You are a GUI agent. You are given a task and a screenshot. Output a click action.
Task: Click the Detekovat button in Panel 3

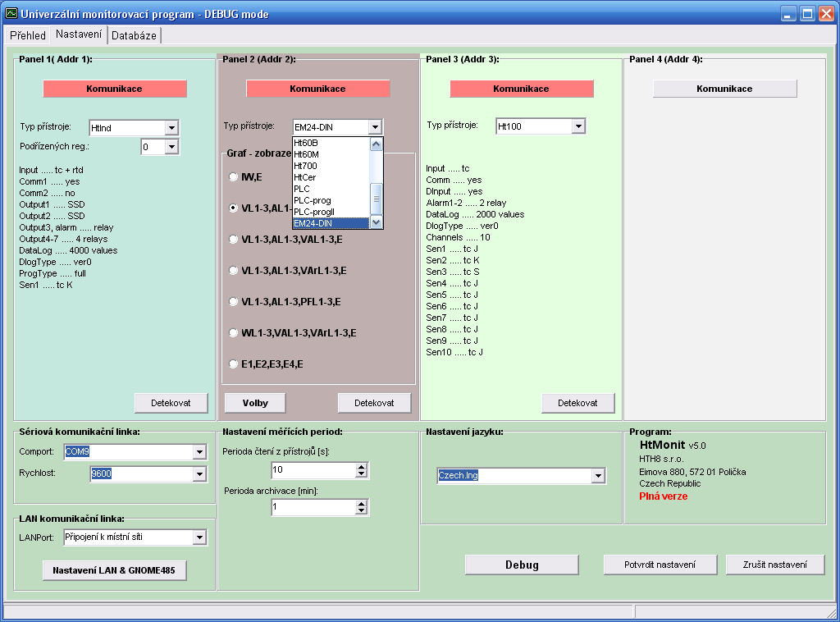[x=578, y=403]
